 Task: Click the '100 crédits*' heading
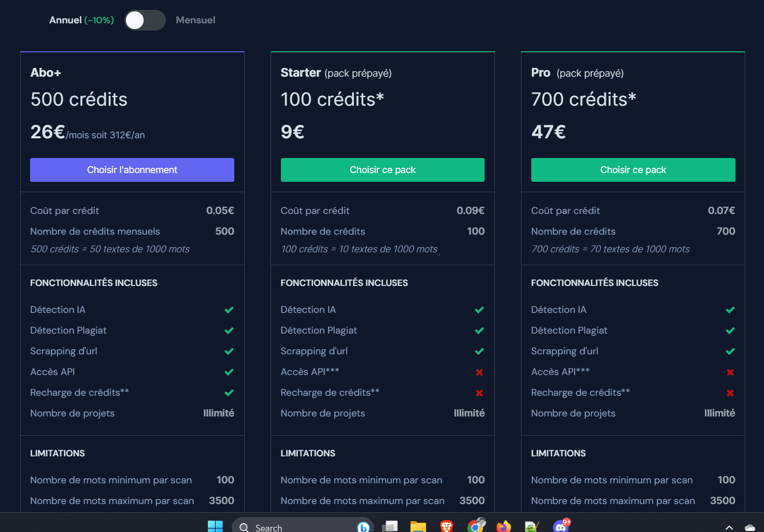coord(332,99)
